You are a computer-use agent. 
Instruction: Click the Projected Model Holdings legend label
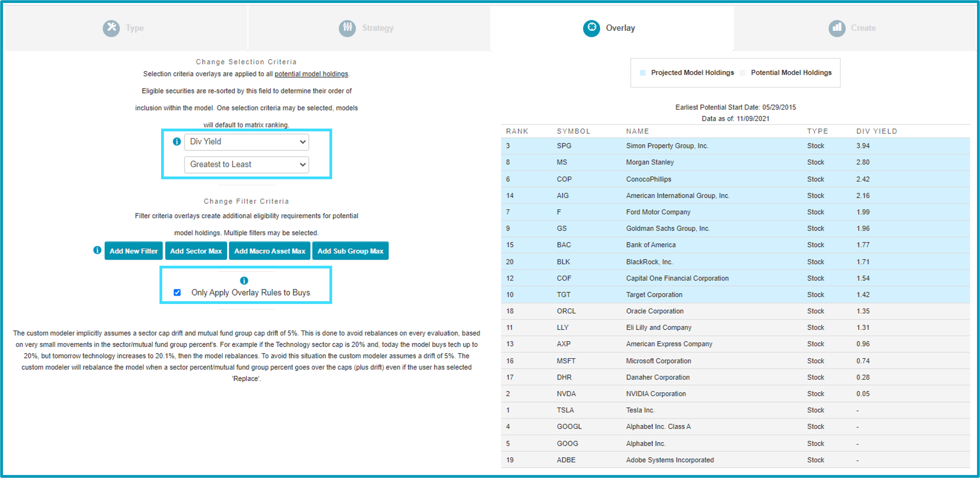(x=692, y=73)
